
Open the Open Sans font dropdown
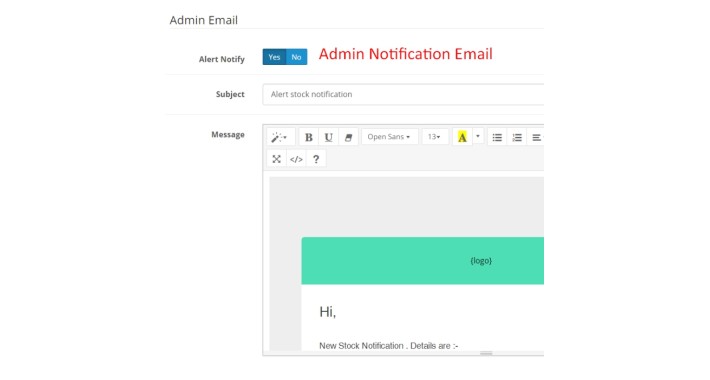click(389, 137)
